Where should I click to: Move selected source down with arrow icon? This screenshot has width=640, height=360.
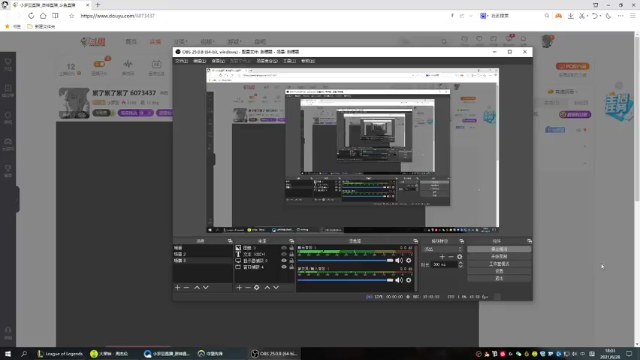click(x=276, y=287)
